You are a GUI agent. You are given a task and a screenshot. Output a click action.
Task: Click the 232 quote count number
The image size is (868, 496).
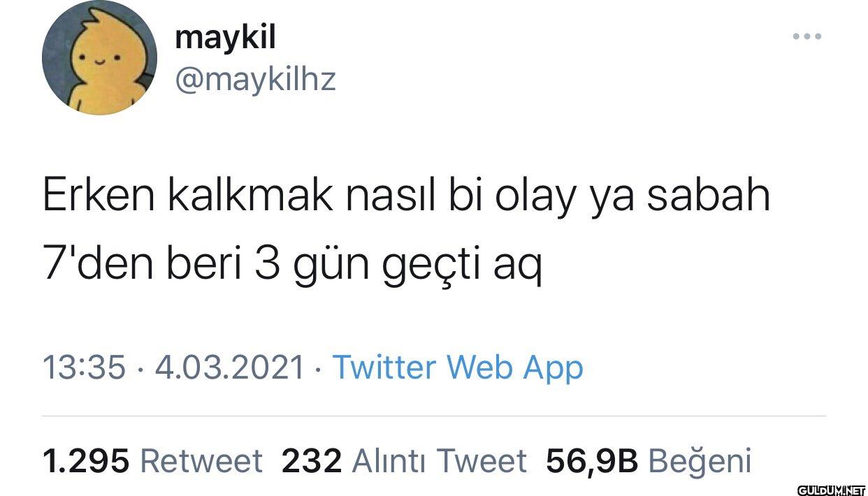tap(312, 461)
